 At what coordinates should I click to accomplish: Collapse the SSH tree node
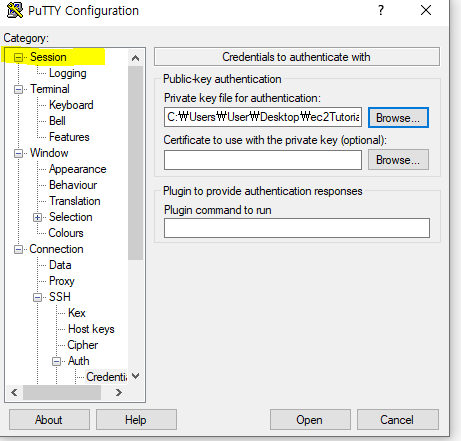click(37, 297)
